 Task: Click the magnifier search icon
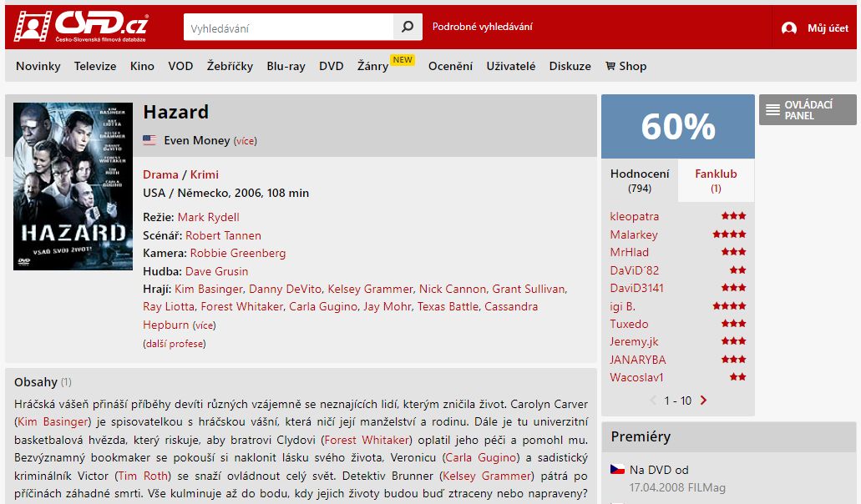408,27
